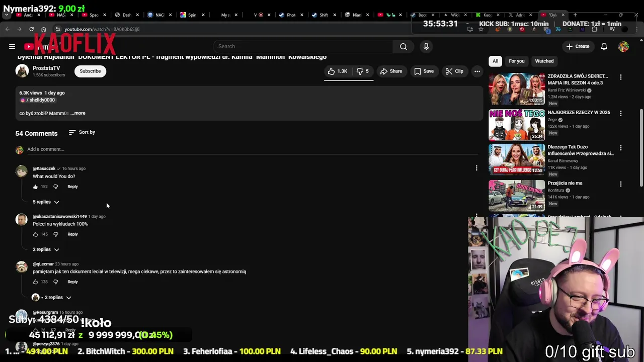Open Karol Friz Wiśniewski channel link

[x=567, y=90]
